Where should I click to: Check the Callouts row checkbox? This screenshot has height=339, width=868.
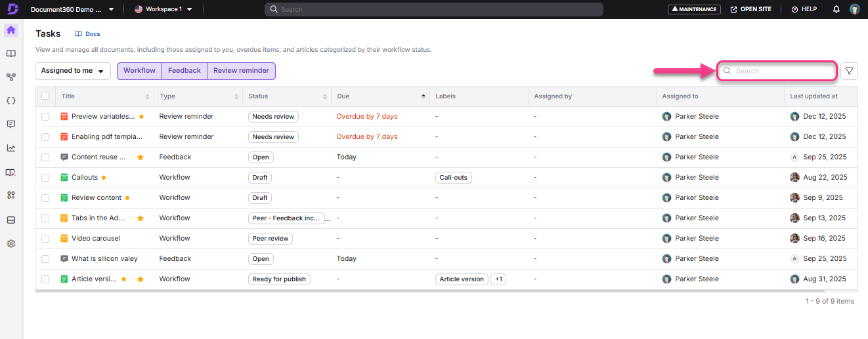point(45,178)
